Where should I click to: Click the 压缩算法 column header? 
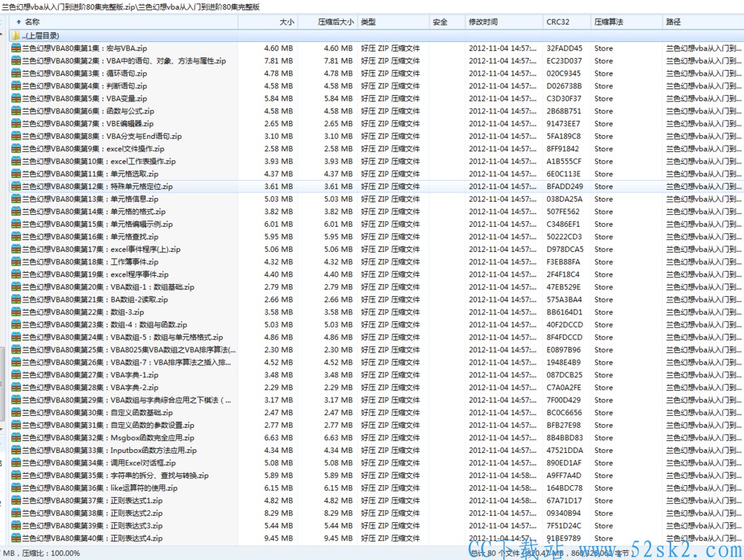627,22
